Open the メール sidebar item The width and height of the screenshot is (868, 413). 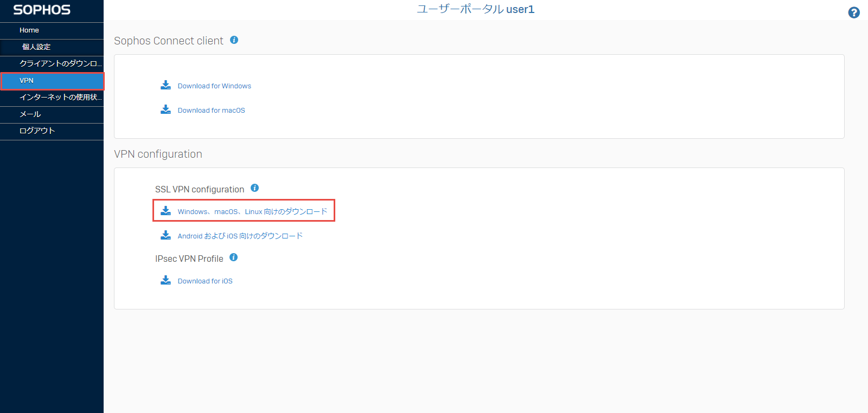(30, 114)
